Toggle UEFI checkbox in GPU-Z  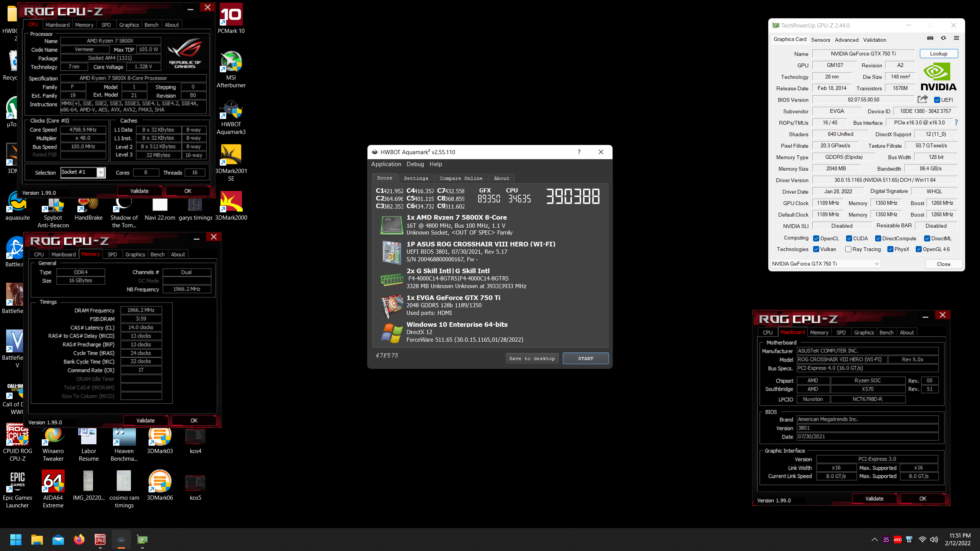pyautogui.click(x=937, y=100)
